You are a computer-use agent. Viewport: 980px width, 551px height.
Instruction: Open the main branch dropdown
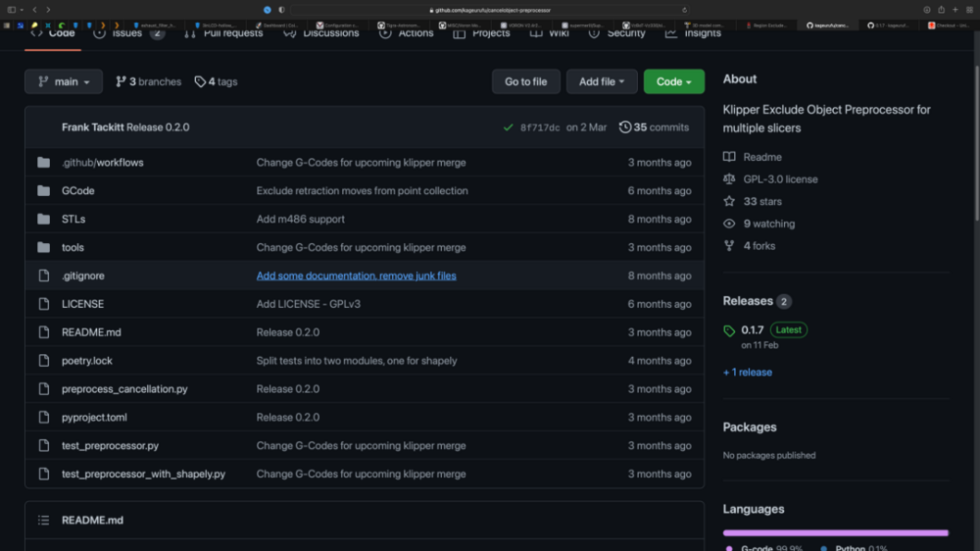pyautogui.click(x=64, y=81)
